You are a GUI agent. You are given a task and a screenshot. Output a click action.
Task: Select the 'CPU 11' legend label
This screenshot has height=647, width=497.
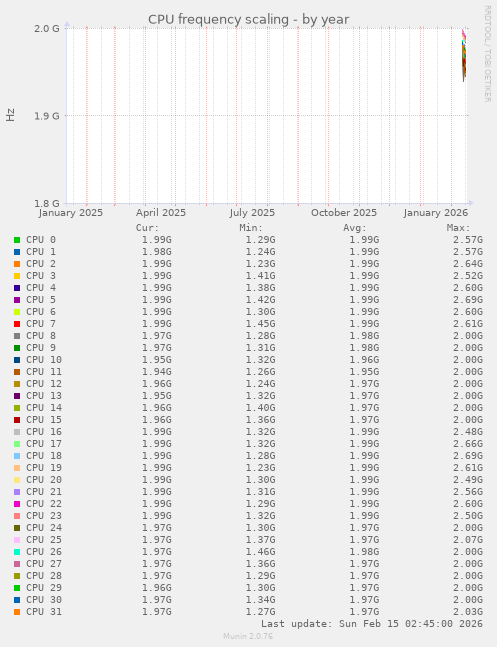pos(44,372)
